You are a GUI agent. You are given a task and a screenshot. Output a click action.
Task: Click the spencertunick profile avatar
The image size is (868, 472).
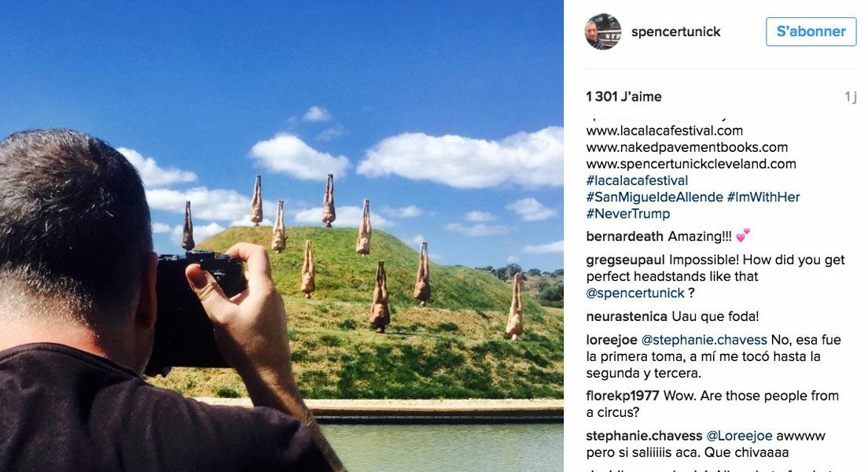point(603,31)
